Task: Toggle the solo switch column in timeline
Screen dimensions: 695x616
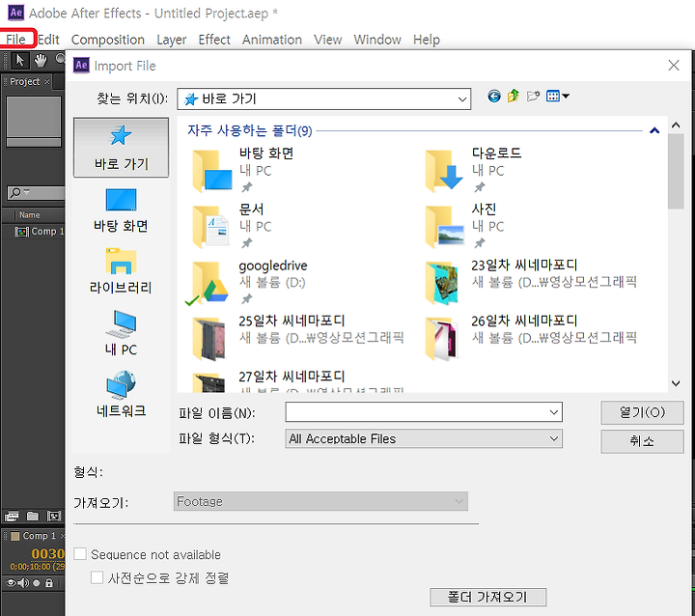Action: (x=37, y=583)
